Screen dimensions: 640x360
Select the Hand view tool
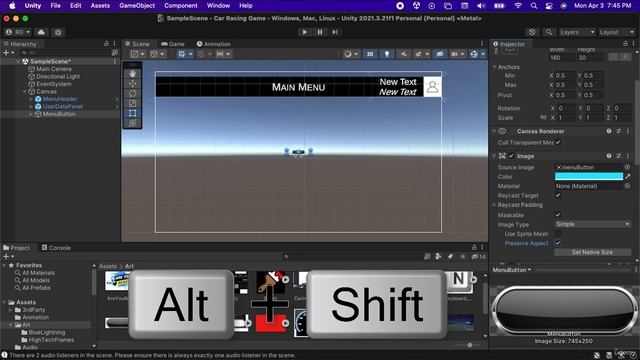point(132,74)
